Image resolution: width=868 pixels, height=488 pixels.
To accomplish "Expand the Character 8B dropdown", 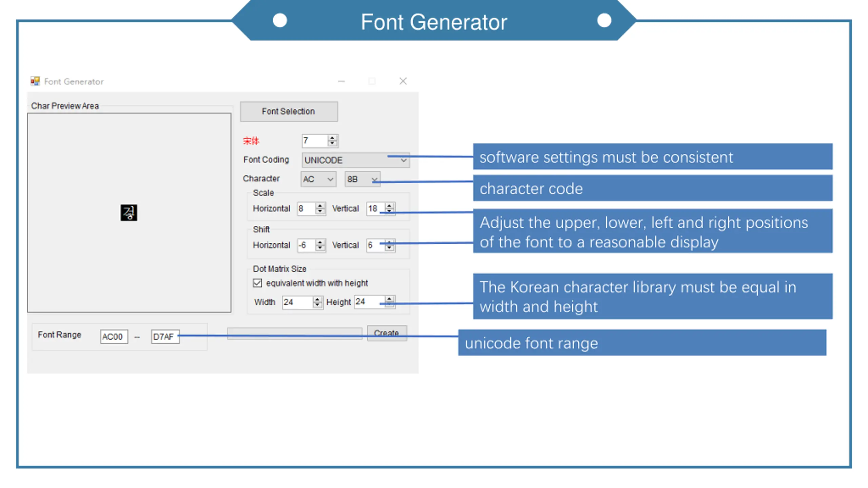I will [x=362, y=179].
